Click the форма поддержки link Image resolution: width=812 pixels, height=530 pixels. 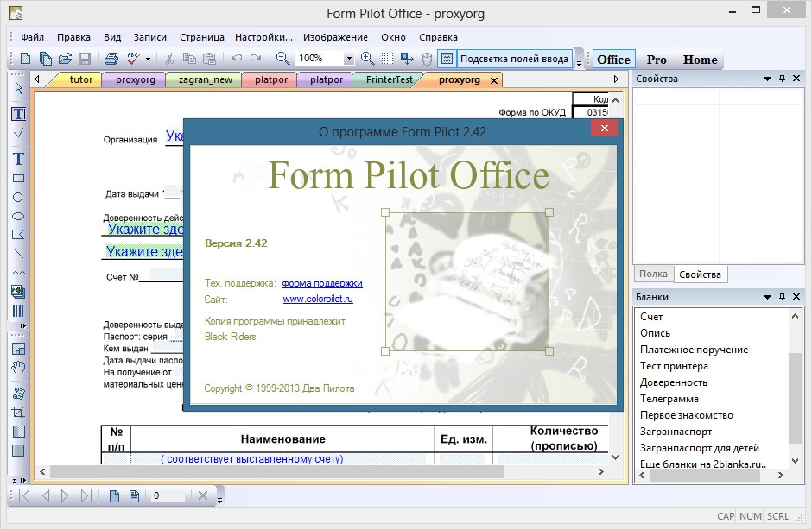point(322,283)
